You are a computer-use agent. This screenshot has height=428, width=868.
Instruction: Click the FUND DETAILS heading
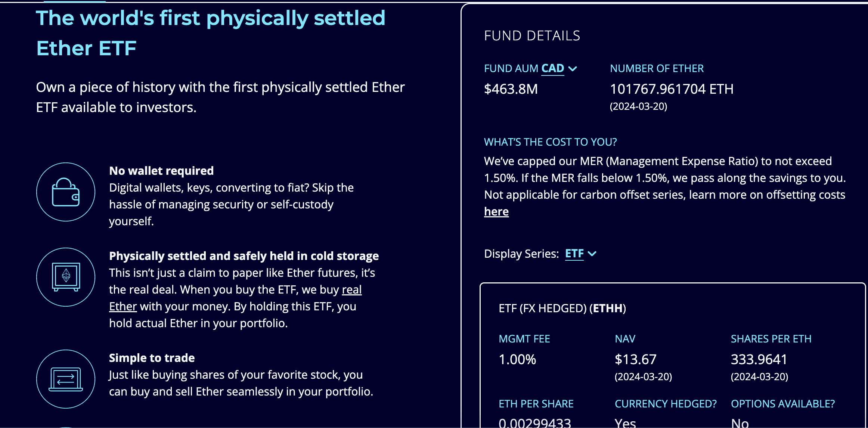click(x=532, y=36)
